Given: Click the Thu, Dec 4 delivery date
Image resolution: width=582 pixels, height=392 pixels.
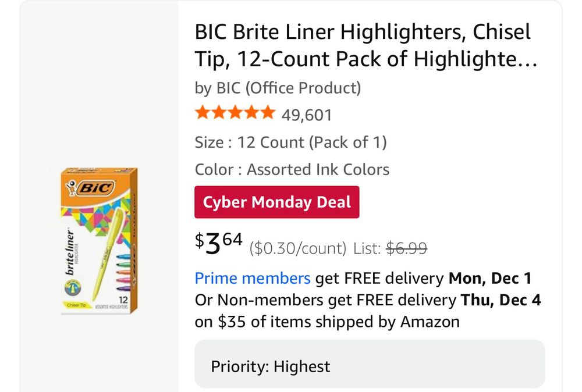Looking at the screenshot, I should tap(501, 300).
